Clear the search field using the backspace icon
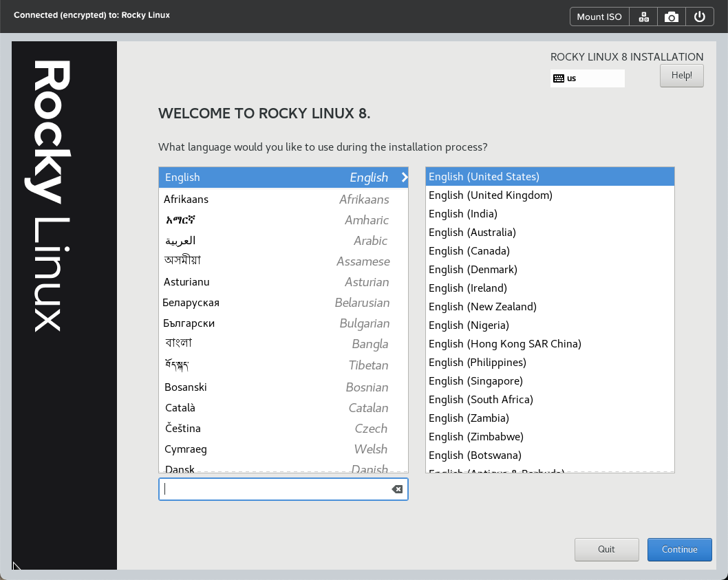728x580 pixels. (397, 488)
